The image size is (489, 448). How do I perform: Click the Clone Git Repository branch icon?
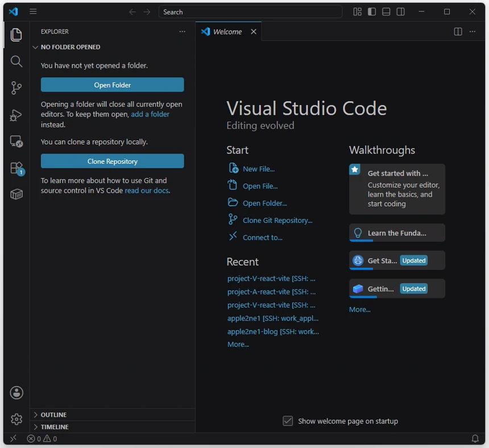233,219
